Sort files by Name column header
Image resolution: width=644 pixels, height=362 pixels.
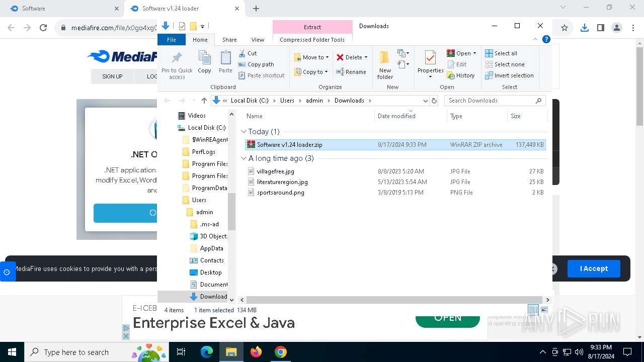coord(308,116)
